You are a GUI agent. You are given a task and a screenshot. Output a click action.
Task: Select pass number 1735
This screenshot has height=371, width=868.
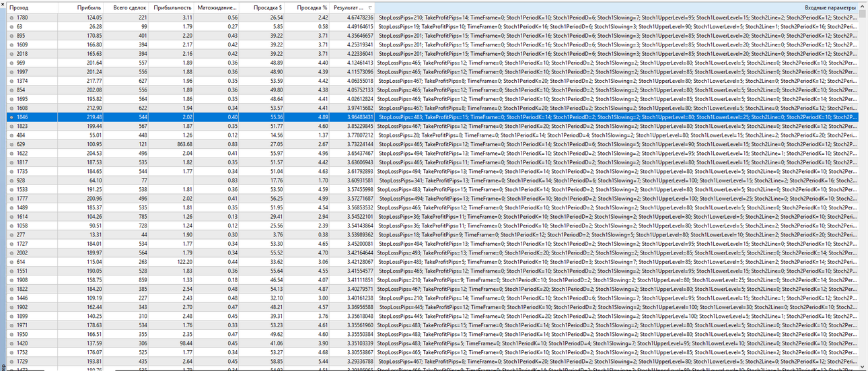(x=22, y=172)
